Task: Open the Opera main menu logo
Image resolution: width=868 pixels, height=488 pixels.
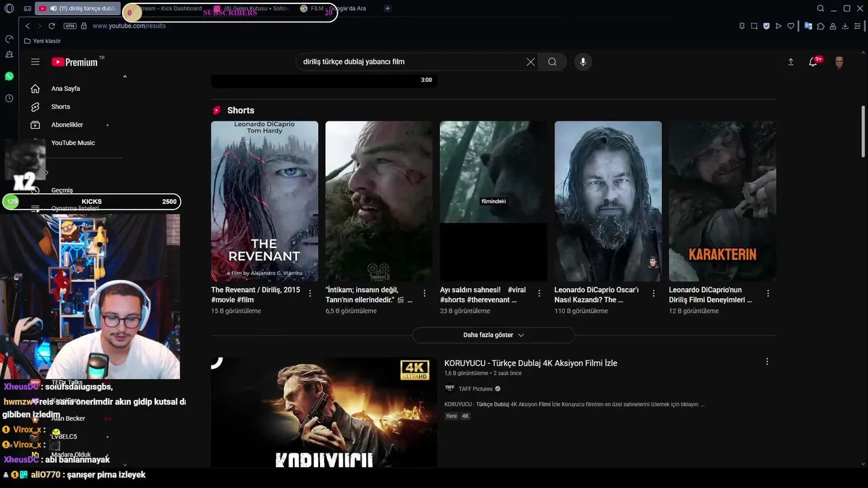Action: click(x=9, y=9)
